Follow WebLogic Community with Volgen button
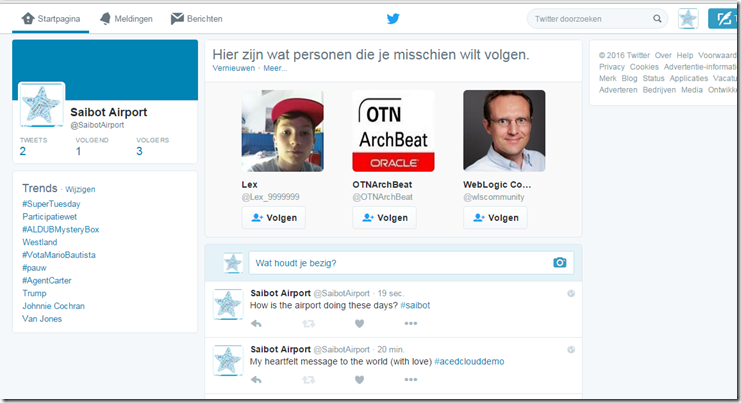The width and height of the screenshot is (741, 403). tap(495, 218)
